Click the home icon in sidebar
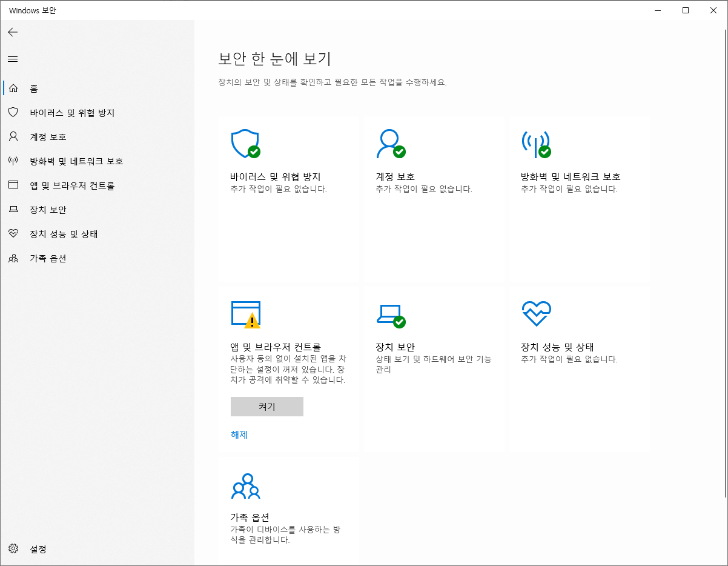Screen dimensions: 728x566 [x=13, y=88]
